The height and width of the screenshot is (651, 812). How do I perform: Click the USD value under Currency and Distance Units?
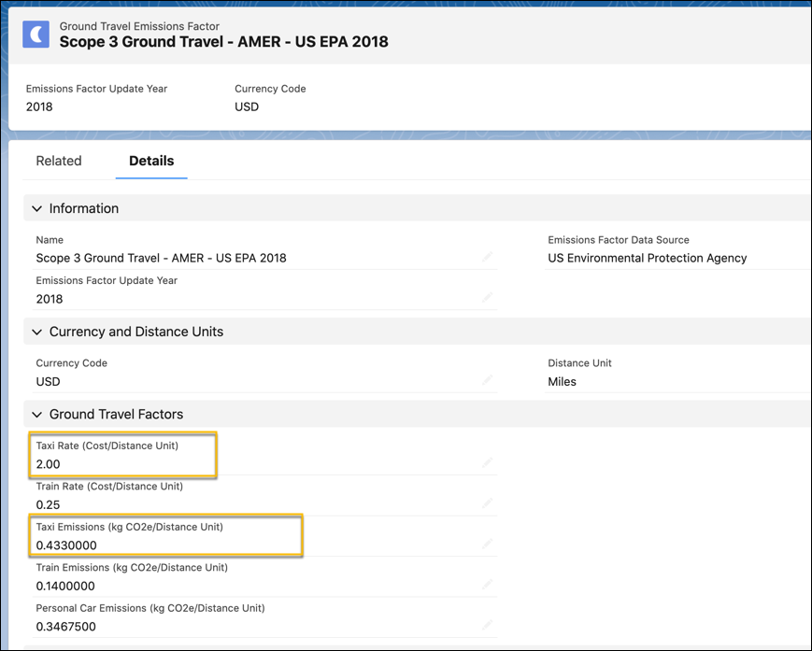click(x=49, y=381)
